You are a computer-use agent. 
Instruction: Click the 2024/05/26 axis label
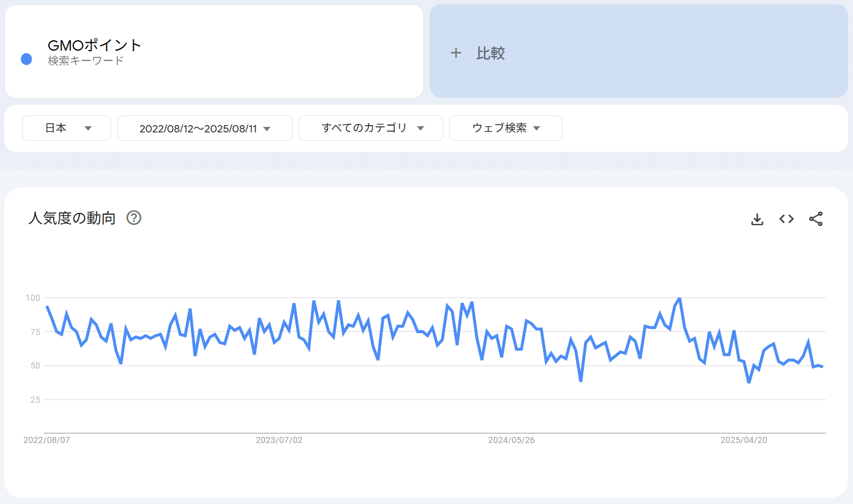tap(511, 440)
